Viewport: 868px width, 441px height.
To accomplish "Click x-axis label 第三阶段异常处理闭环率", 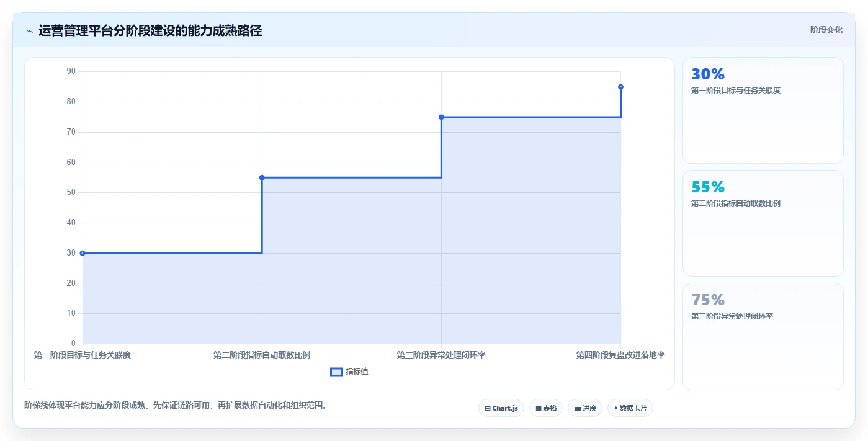I will pos(441,355).
